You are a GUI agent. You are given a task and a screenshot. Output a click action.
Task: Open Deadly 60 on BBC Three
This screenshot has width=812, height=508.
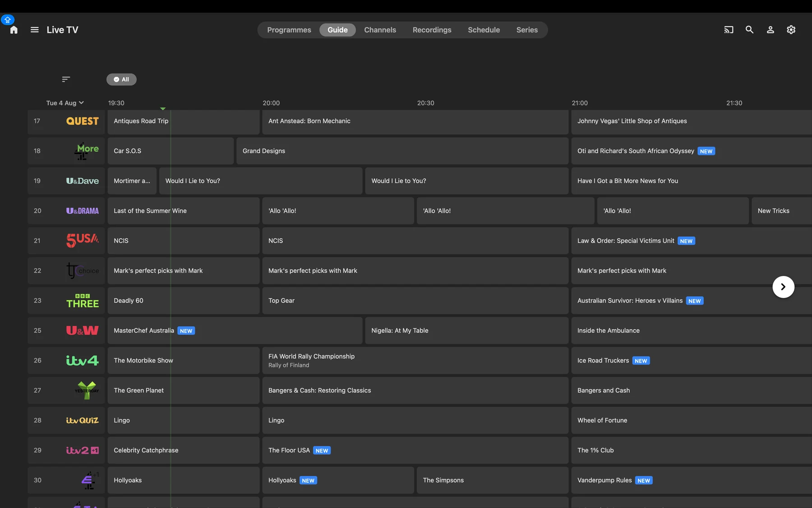click(x=184, y=301)
